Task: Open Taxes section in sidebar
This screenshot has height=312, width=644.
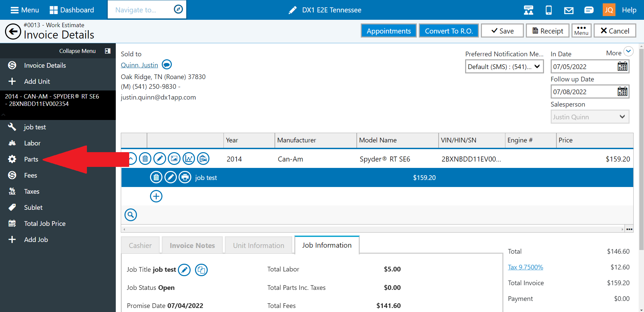Action: (32, 191)
